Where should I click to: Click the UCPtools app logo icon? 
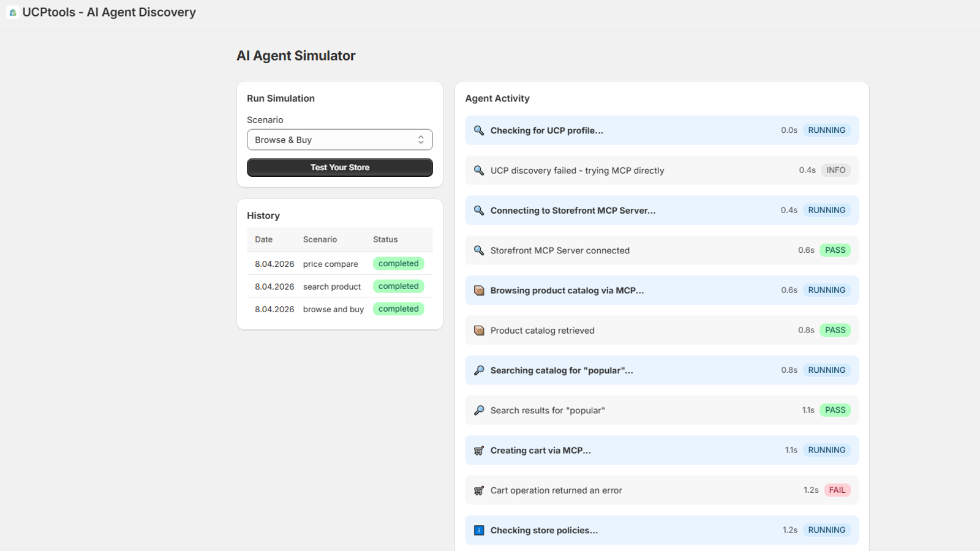[12, 12]
